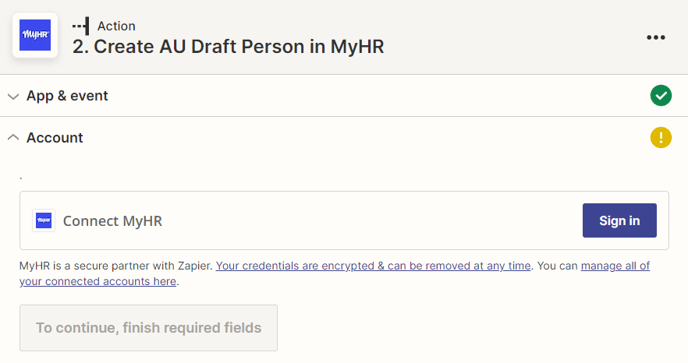Screen dimensions: 688x363
Task: Sign in to connect MyHR
Action: point(620,220)
